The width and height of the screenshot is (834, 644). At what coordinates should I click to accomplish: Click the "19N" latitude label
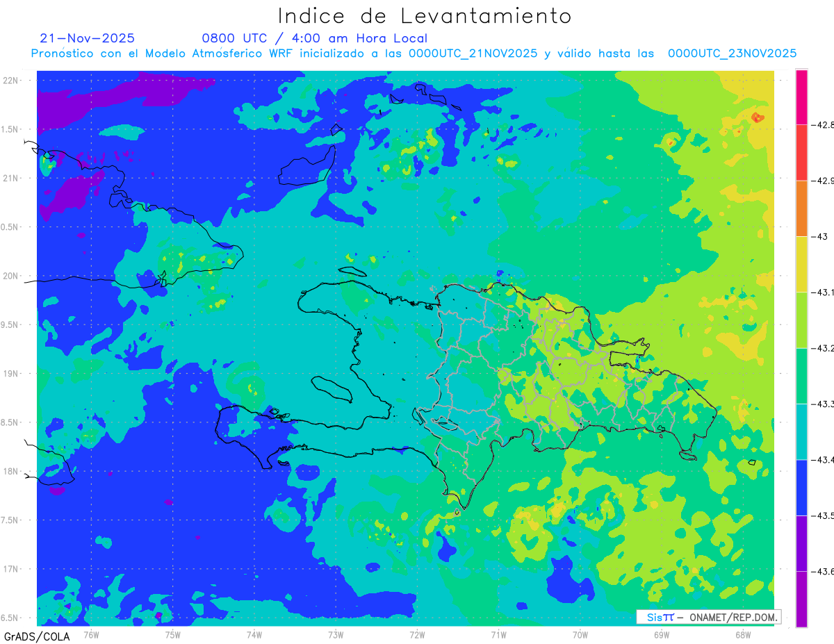click(x=12, y=373)
